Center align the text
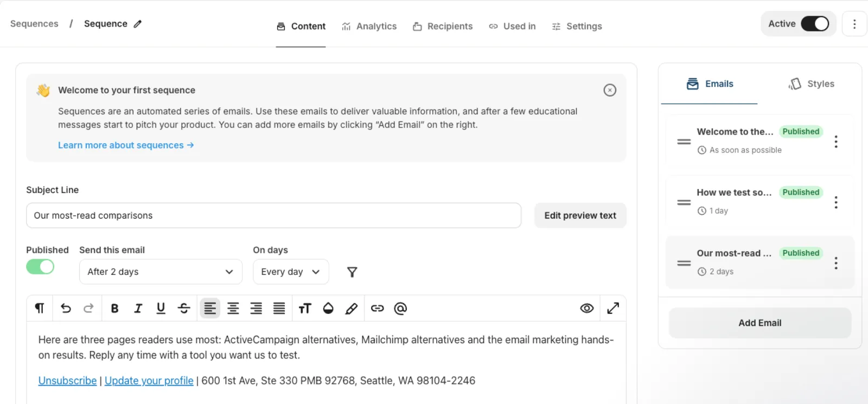Screen dimensions: 868x404 tap(233, 309)
